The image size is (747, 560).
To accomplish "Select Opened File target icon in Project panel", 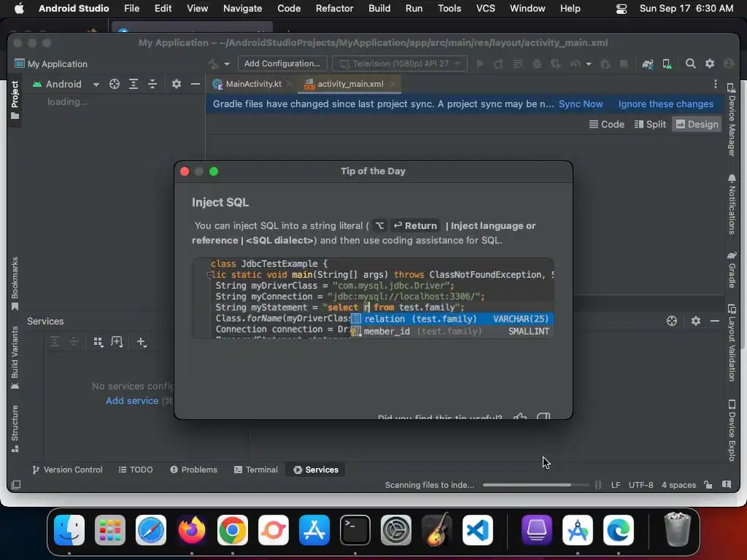I will click(115, 85).
